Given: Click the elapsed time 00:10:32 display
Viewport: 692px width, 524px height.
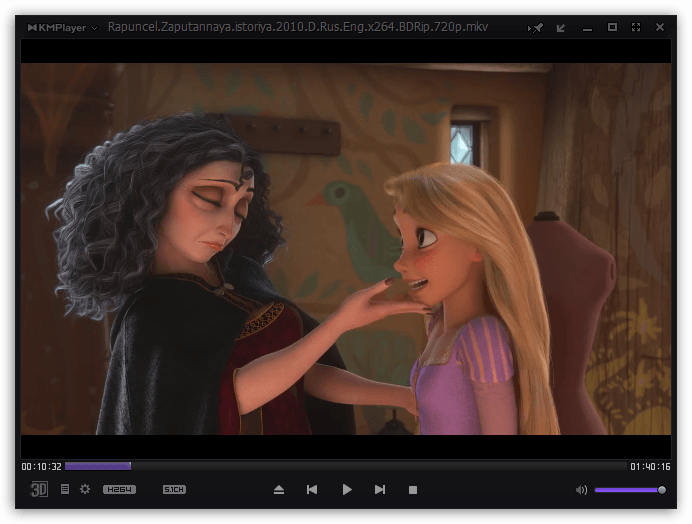Looking at the screenshot, I should tap(41, 467).
